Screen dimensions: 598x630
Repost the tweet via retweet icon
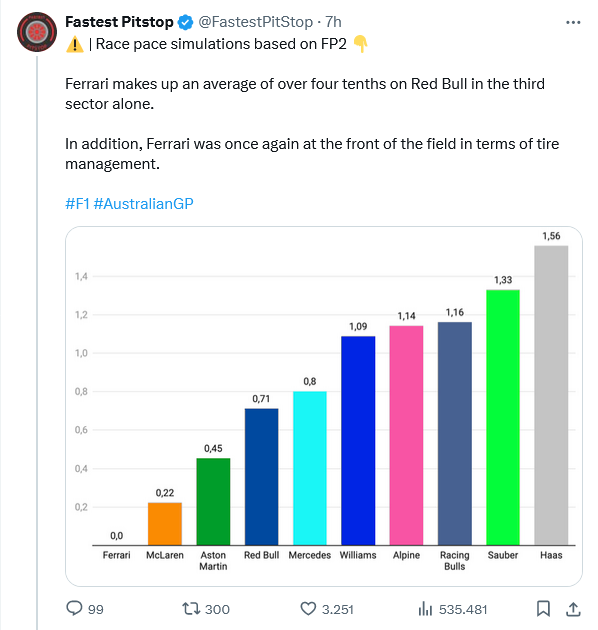coord(191,609)
